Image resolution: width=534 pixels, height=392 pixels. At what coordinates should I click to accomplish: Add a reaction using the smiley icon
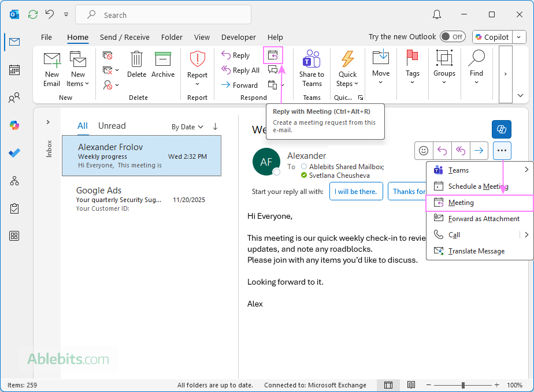(424, 150)
